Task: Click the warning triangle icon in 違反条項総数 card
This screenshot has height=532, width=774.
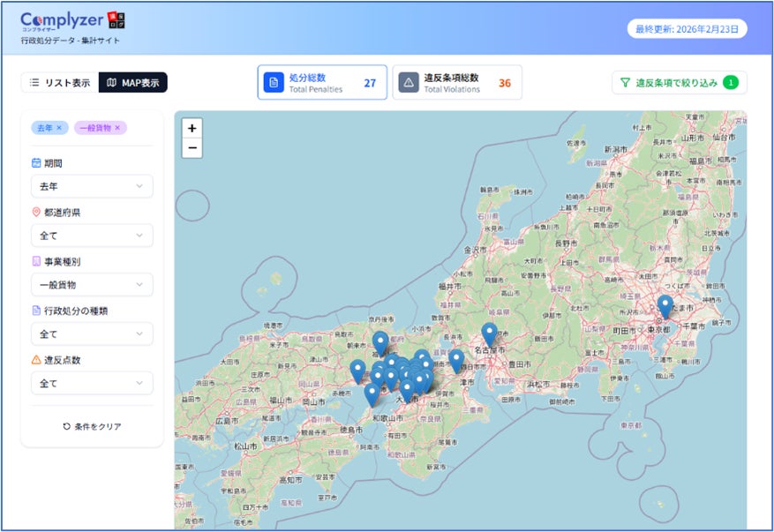Action: coord(409,82)
